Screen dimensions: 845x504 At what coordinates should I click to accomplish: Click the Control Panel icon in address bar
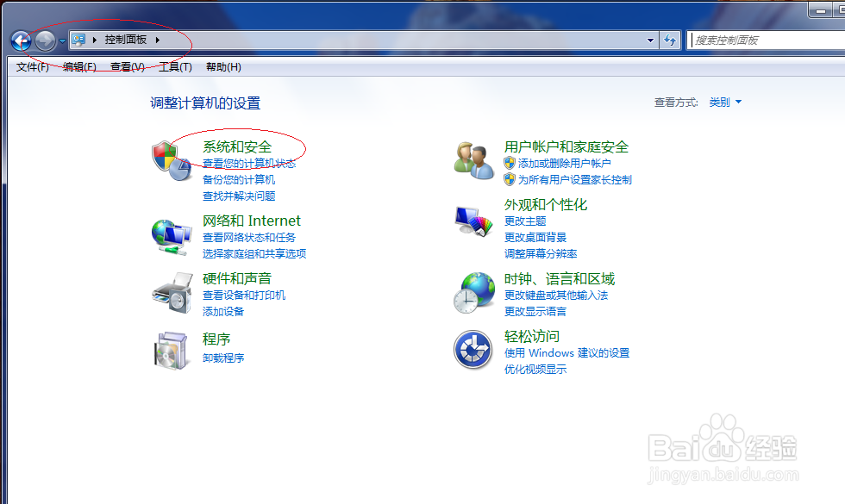pos(78,40)
